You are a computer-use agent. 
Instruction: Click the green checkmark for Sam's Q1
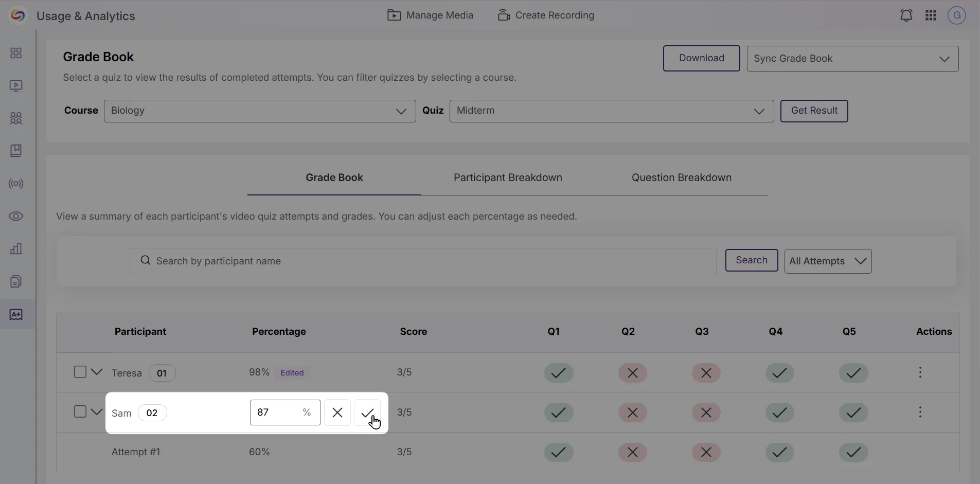click(x=558, y=413)
